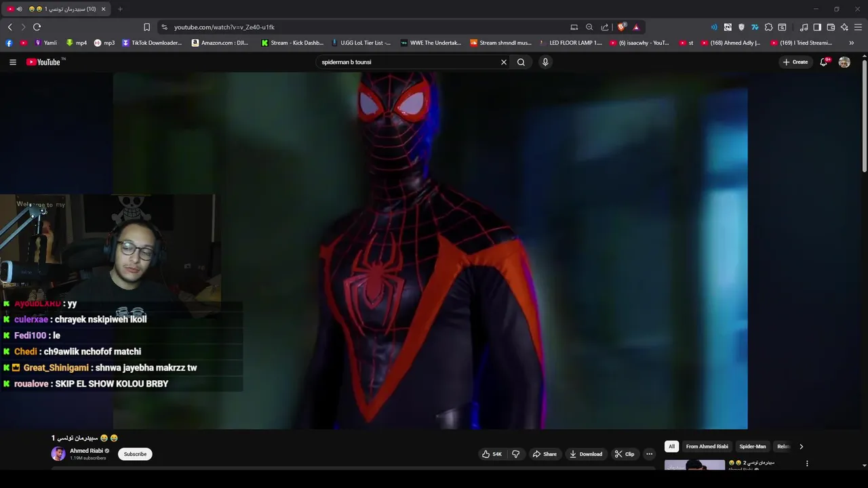Open the extensions puzzle icon
This screenshot has height=488, width=868.
point(768,27)
